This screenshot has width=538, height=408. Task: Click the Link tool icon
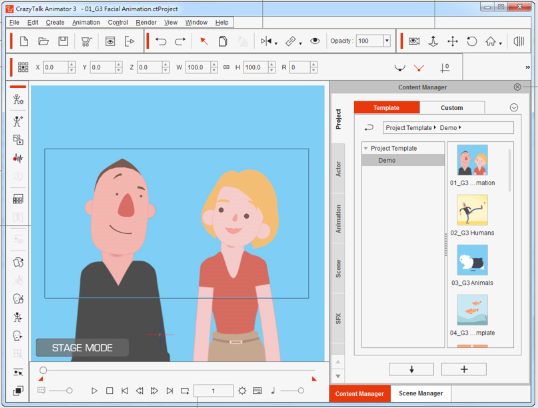pos(290,42)
